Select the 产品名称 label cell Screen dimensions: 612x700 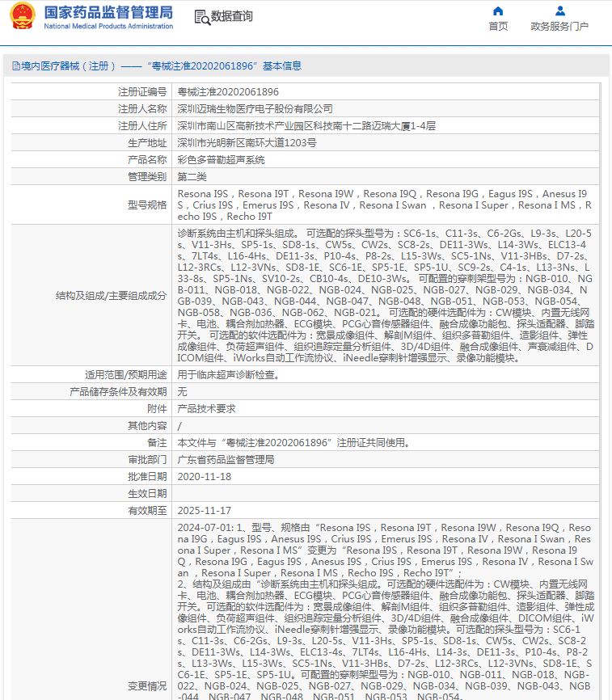[x=91, y=160]
